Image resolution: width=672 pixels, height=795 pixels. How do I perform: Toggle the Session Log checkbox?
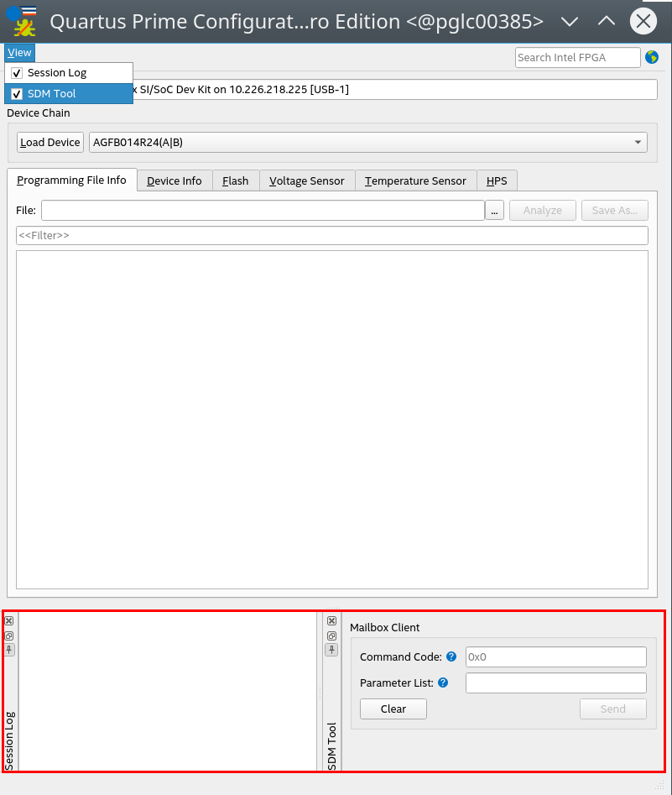[x=17, y=73]
